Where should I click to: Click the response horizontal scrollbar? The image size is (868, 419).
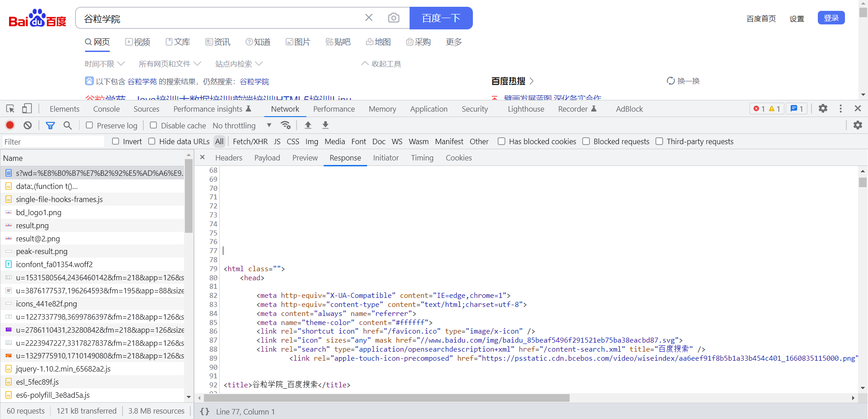point(387,398)
